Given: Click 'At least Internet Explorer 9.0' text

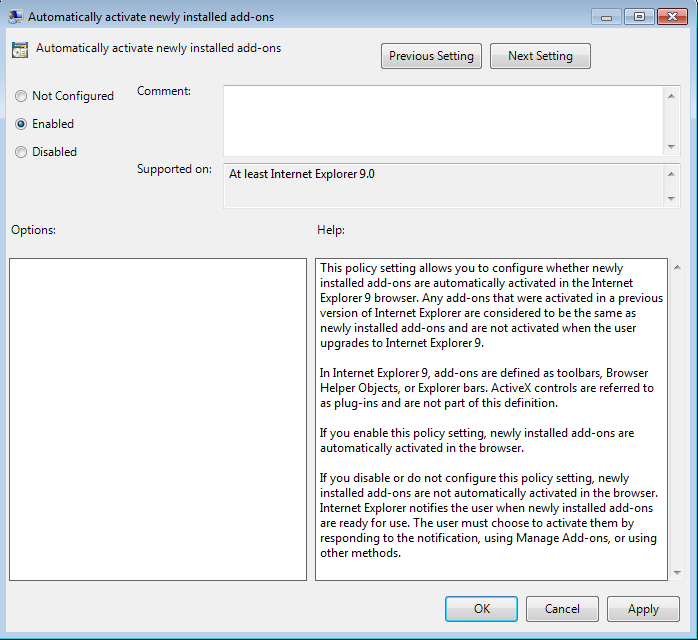Looking at the screenshot, I should (302, 174).
